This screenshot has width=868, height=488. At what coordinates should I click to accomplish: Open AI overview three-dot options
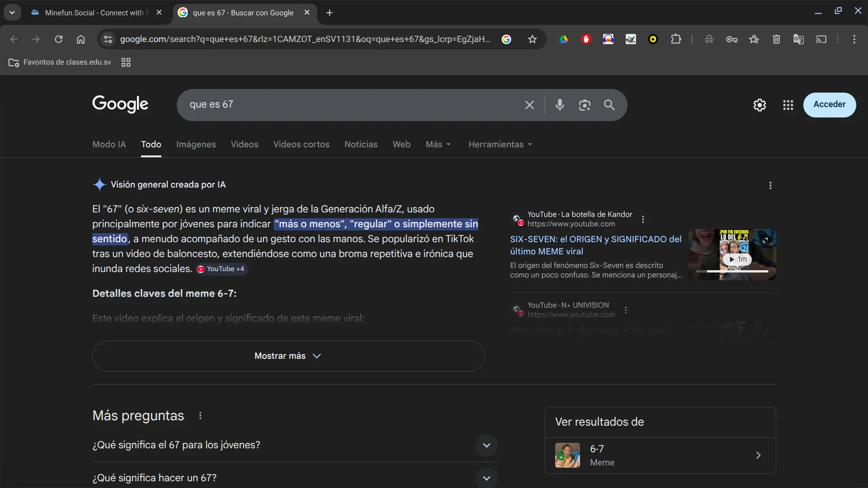pyautogui.click(x=770, y=185)
